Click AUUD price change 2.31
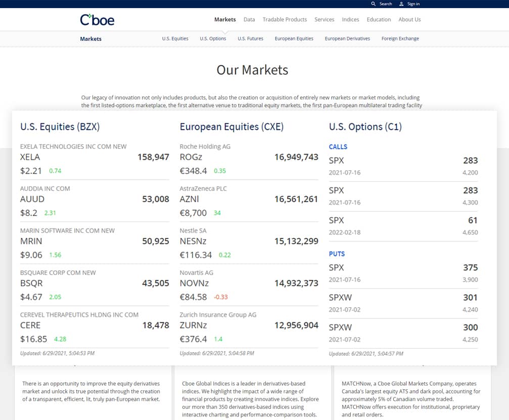 (50, 213)
